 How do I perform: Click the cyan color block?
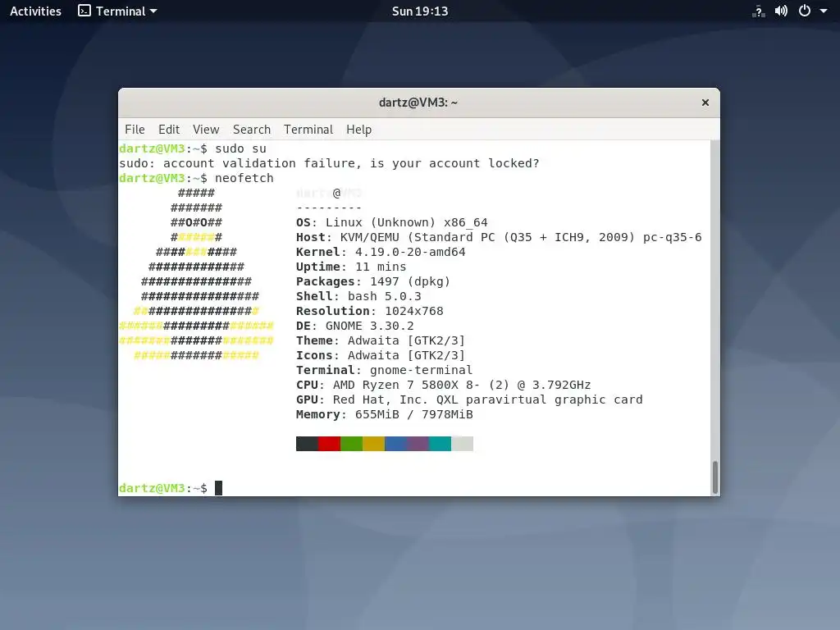[x=440, y=444]
